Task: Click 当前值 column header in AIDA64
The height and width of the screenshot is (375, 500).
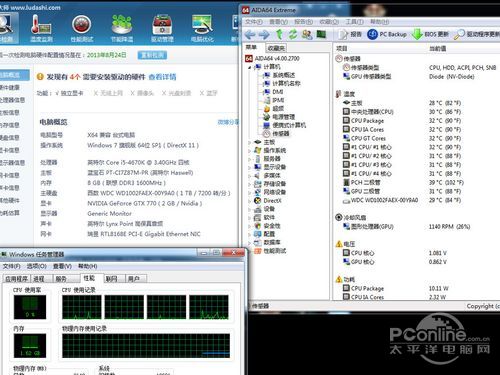Action: coord(437,49)
